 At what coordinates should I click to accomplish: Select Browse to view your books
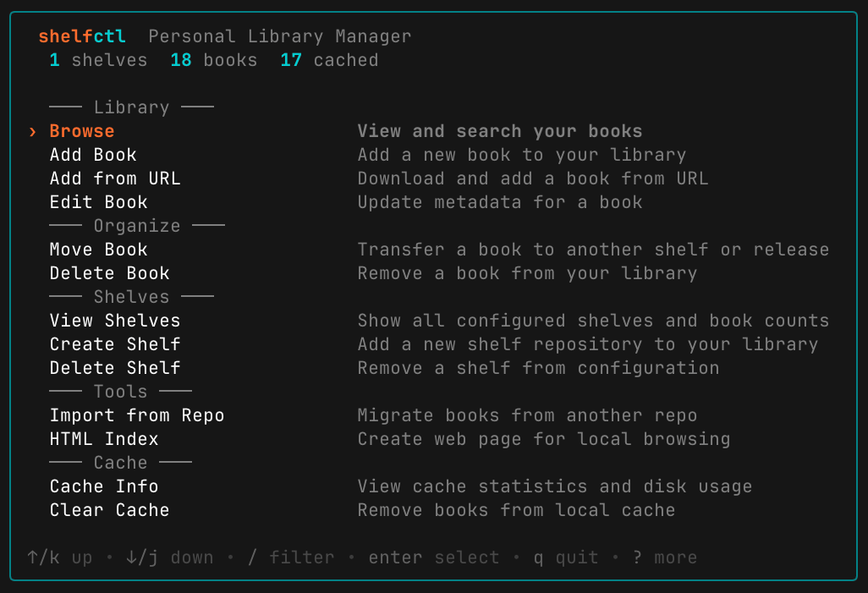(x=81, y=131)
